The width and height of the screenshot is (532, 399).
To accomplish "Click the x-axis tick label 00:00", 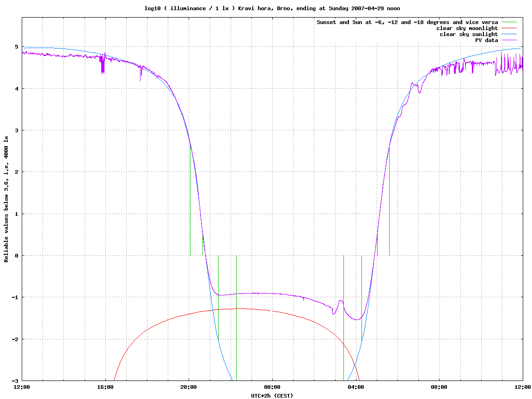I will click(272, 387).
